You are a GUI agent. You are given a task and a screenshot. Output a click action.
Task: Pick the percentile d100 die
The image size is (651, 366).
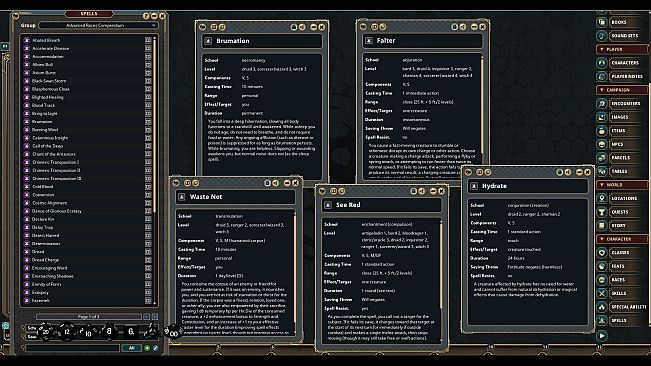pyautogui.click(x=173, y=332)
